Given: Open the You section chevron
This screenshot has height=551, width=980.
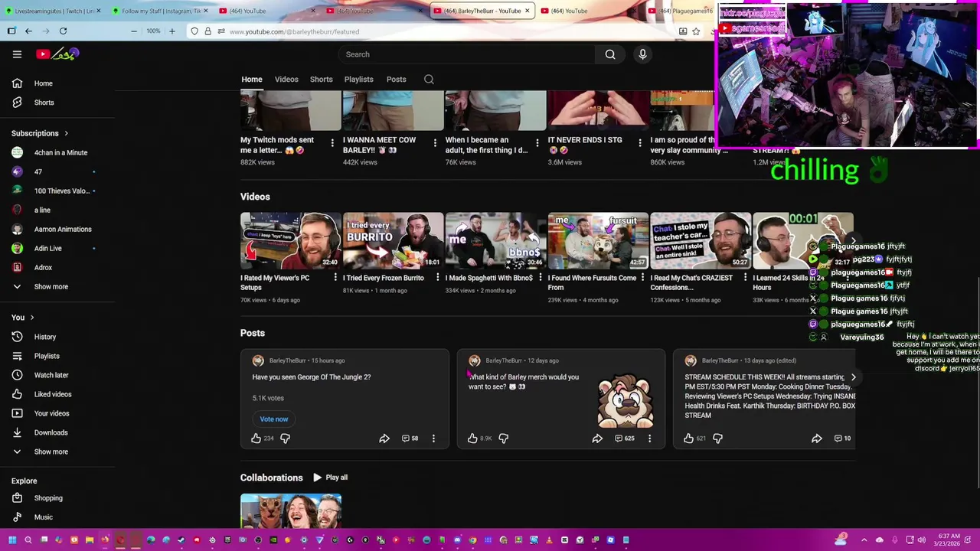Looking at the screenshot, I should pos(31,318).
